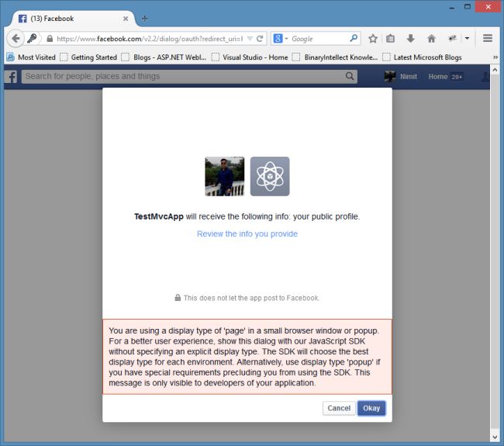Click the scrollbar down arrow
Viewport: 504px width, 446px height.
[x=495, y=437]
